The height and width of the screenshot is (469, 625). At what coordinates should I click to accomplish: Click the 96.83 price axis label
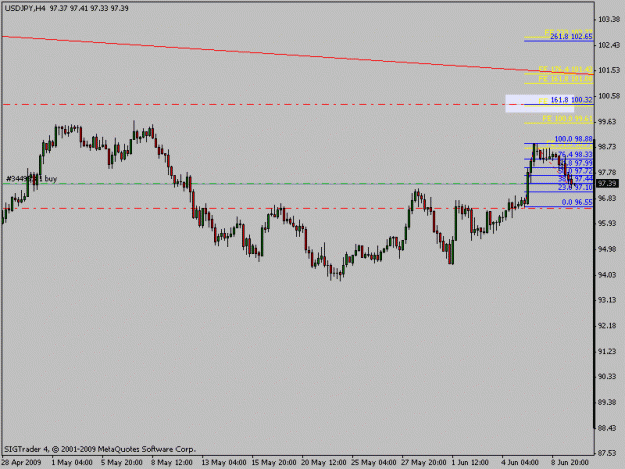tap(609, 198)
